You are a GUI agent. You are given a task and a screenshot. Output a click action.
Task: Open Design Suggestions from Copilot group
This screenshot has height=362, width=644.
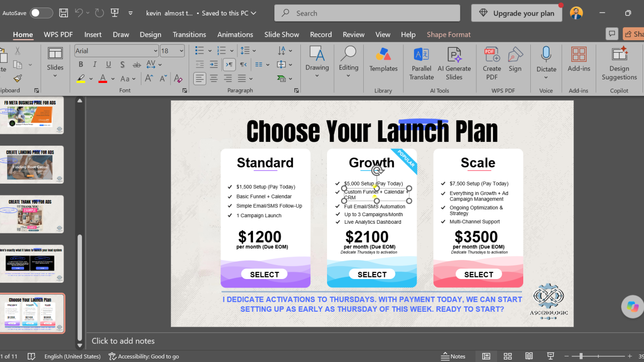pos(619,63)
